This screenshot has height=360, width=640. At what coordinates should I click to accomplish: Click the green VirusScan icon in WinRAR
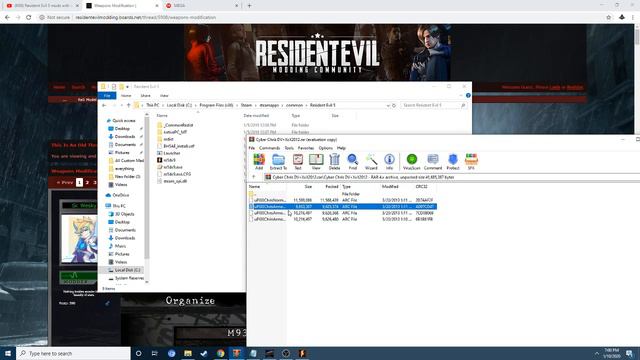click(x=411, y=162)
